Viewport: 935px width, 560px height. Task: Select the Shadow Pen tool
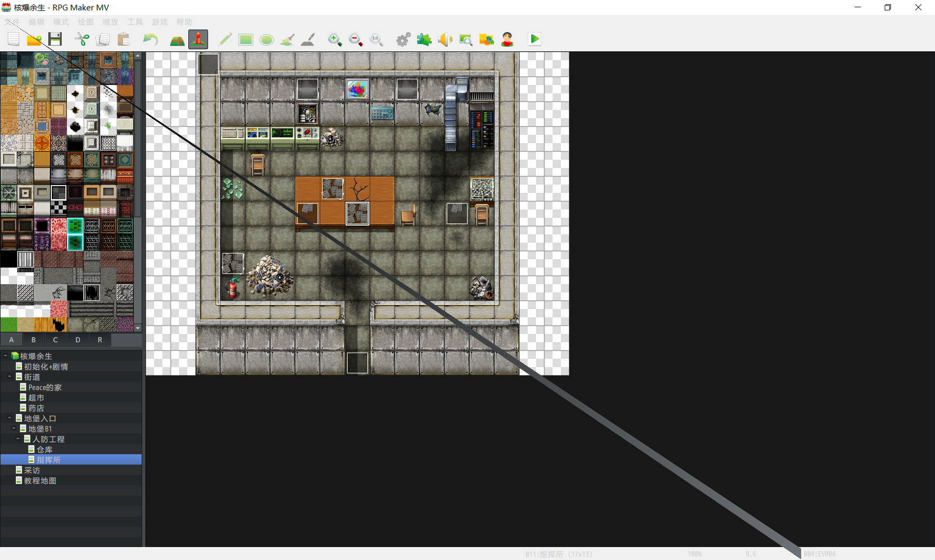308,39
